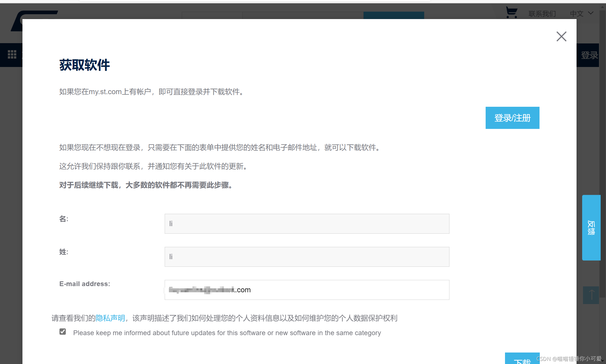Open the shopping cart icon
Screen dimensions: 606x364
coord(511,13)
